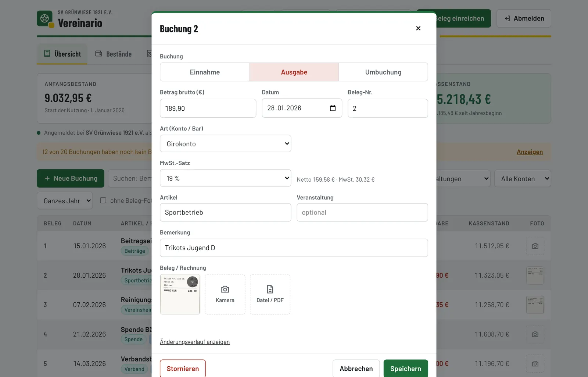588x377 pixels.
Task: Edit the Betrag brutto amount field
Action: coord(208,108)
